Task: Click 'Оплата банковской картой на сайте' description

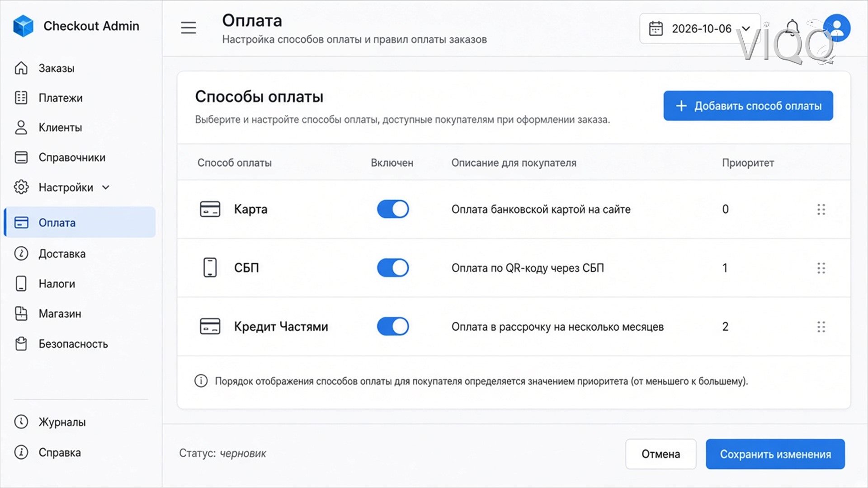Action: tap(541, 209)
